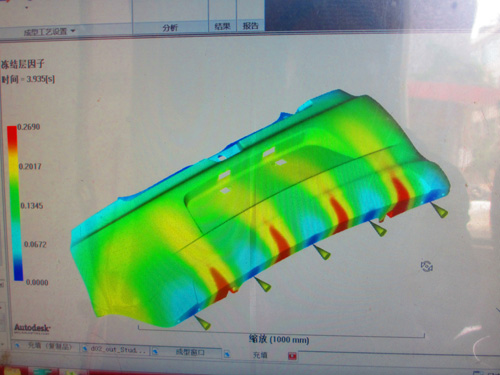Click the second injection cone from left
The image size is (500, 375).
click(263, 284)
